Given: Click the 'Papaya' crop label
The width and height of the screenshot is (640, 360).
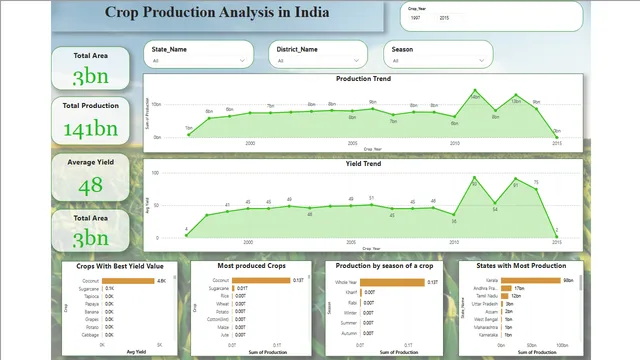Looking at the screenshot, I should click(92, 304).
